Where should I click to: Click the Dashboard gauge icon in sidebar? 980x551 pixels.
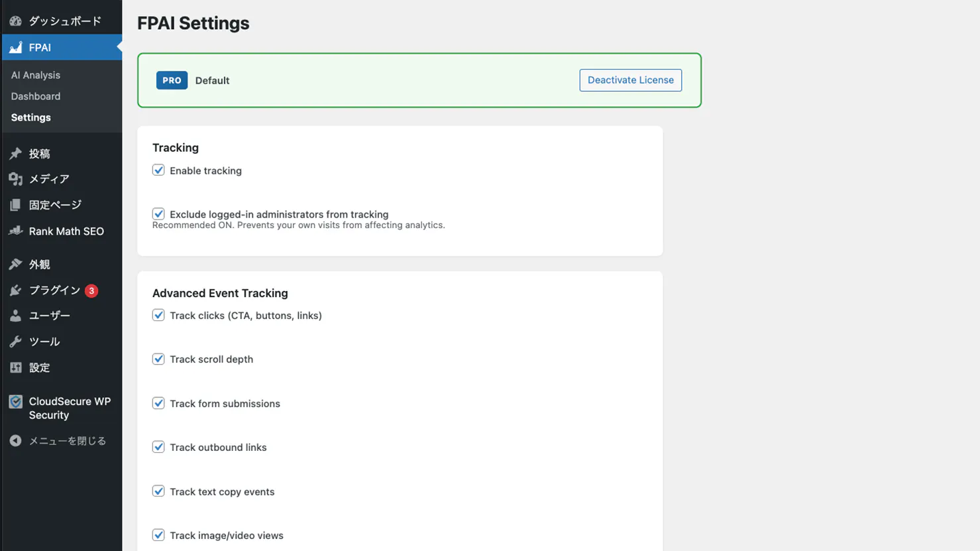click(15, 21)
